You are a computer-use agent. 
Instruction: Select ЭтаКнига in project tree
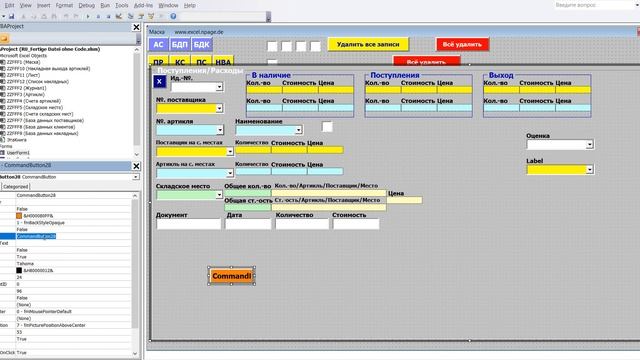coord(16,140)
